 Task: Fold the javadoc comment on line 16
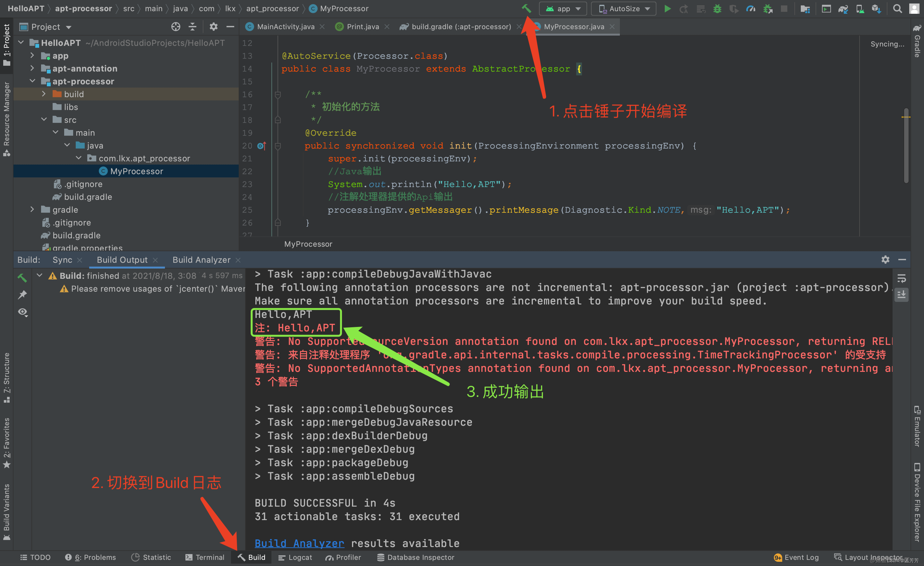pos(278,95)
